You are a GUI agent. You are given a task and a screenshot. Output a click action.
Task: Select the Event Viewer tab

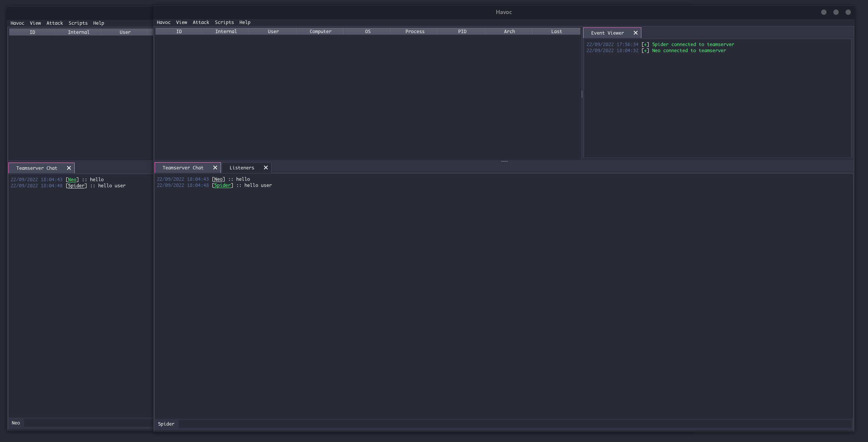(x=607, y=33)
